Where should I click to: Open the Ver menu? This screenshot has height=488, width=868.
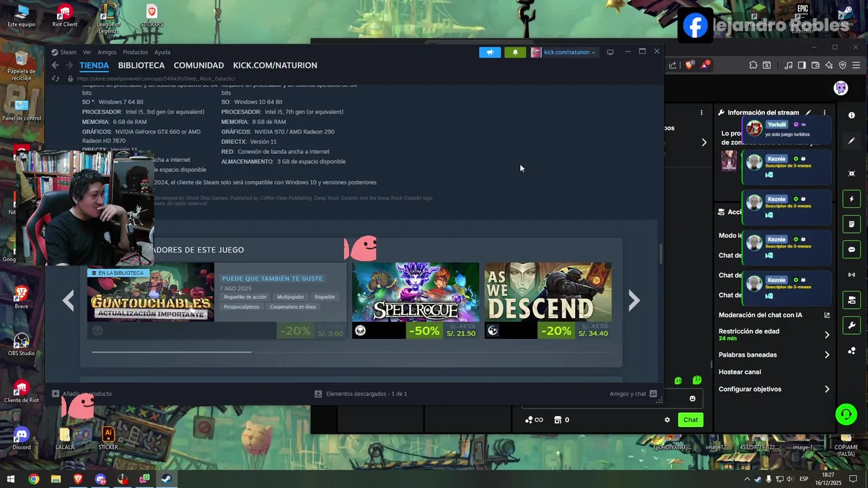tap(87, 52)
